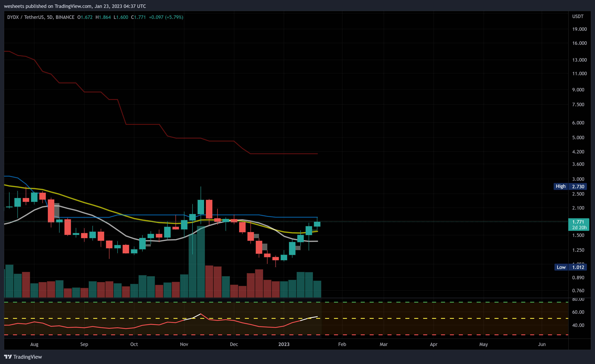Click the 7.500 price axis label

[578, 104]
